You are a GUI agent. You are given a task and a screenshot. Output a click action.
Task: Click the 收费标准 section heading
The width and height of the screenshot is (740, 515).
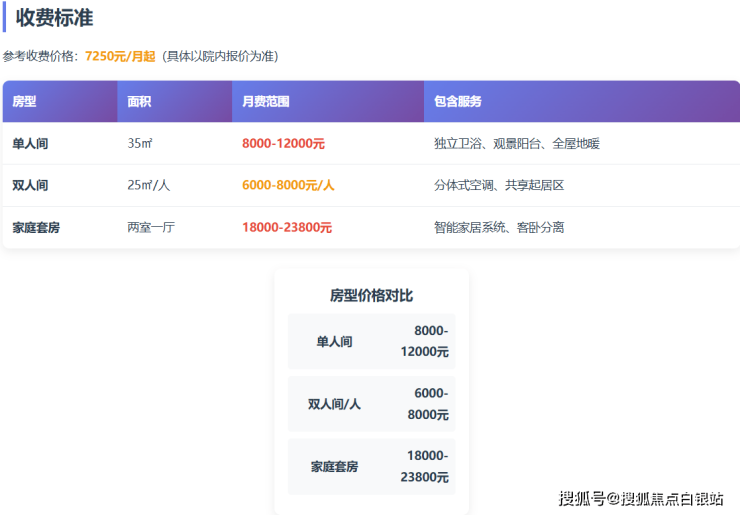click(x=54, y=18)
